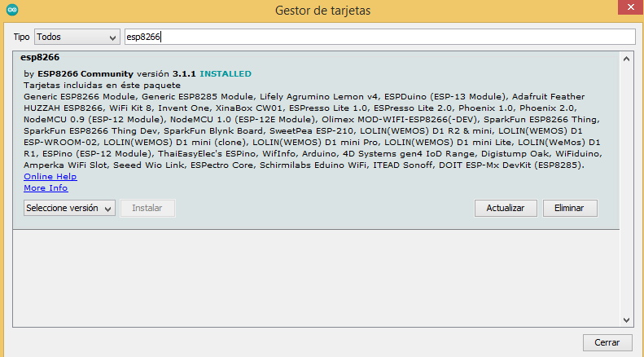644x357 pixels.
Task: Focus the esp8266 search field
Action: tap(380, 37)
